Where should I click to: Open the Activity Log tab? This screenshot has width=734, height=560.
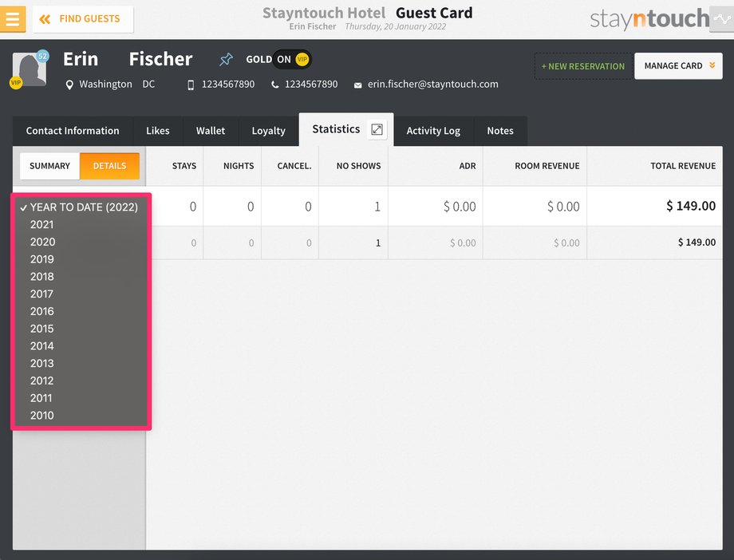pos(433,131)
